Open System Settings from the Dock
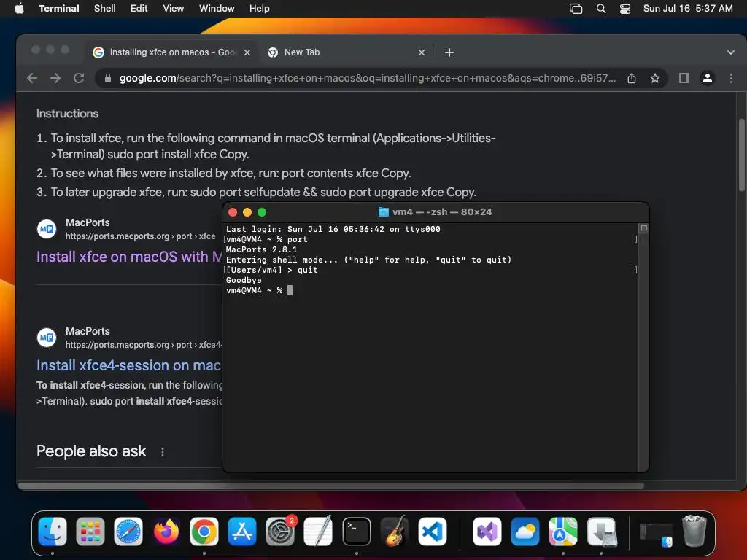This screenshot has height=560, width=747. tap(280, 532)
